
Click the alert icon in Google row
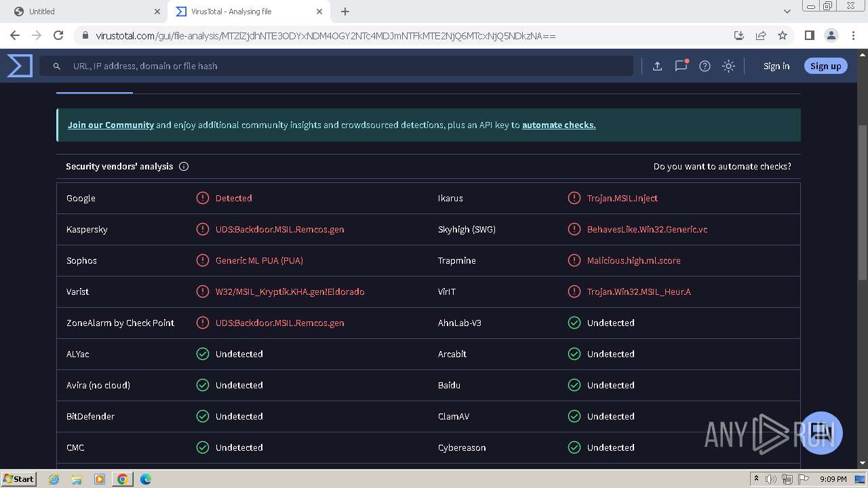pos(203,198)
